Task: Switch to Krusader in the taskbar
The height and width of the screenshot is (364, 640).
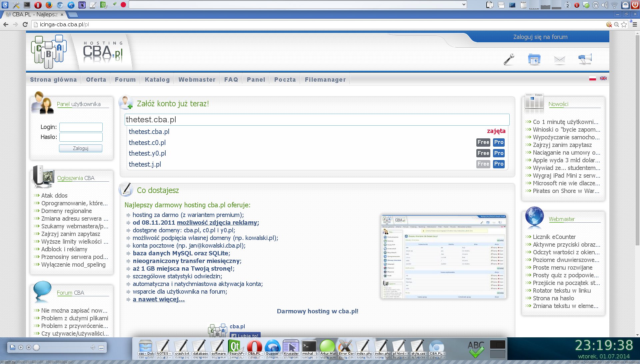Action: coord(291,348)
